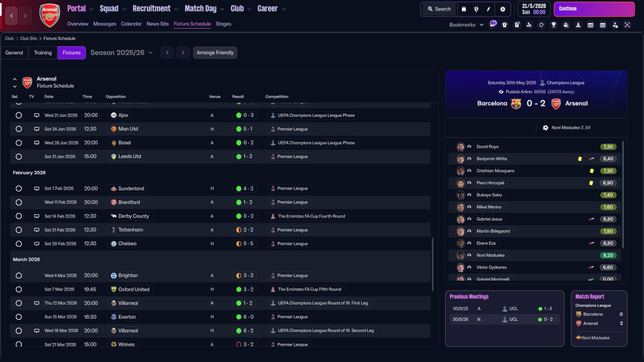The width and height of the screenshot is (644, 362).
Task: Open the bookmark icon beside the Search button
Action: click(464, 9)
